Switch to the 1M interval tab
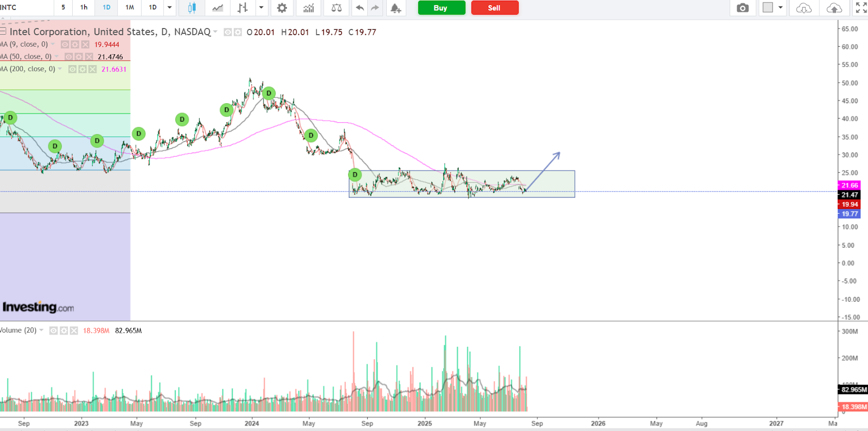Viewport: 868px width, 431px height. [130, 8]
